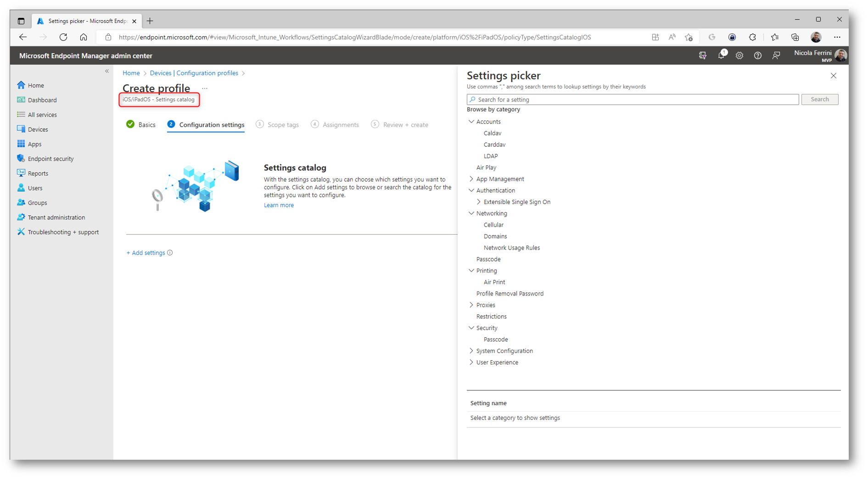Select Cellular under Networking

pyautogui.click(x=493, y=225)
